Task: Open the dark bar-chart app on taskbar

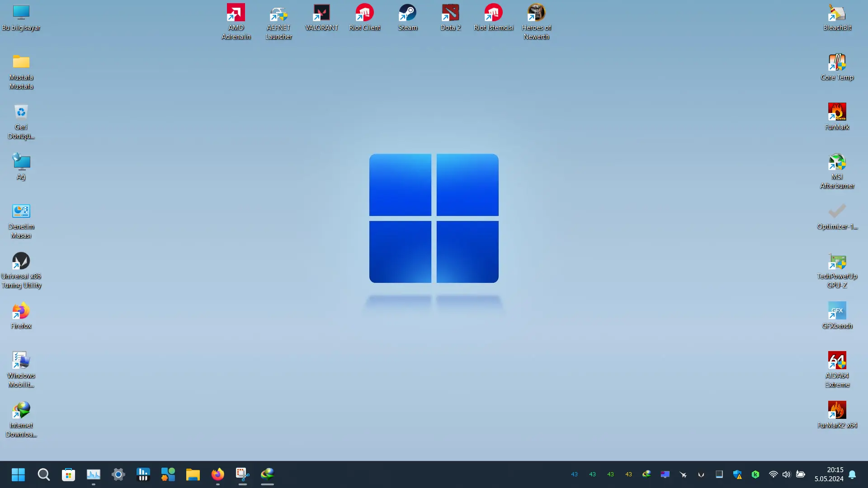Action: point(143,474)
